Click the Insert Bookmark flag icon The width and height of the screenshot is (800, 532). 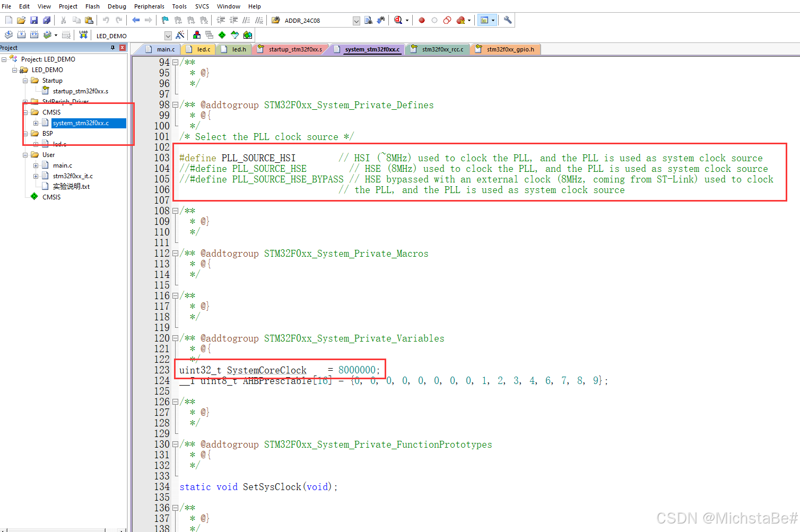point(164,20)
